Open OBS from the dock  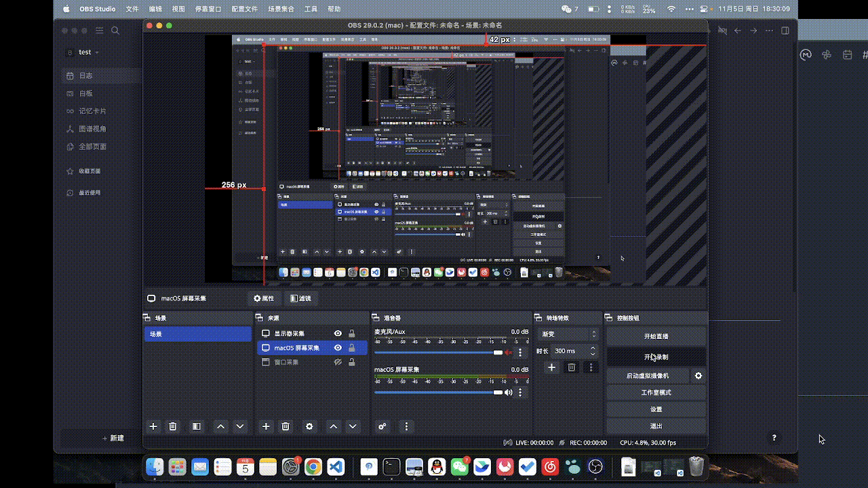point(595,466)
